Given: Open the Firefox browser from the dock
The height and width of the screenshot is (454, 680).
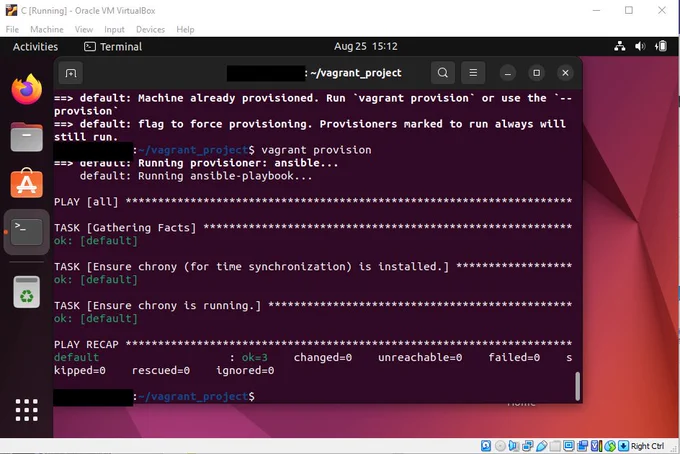Looking at the screenshot, I should [26, 89].
